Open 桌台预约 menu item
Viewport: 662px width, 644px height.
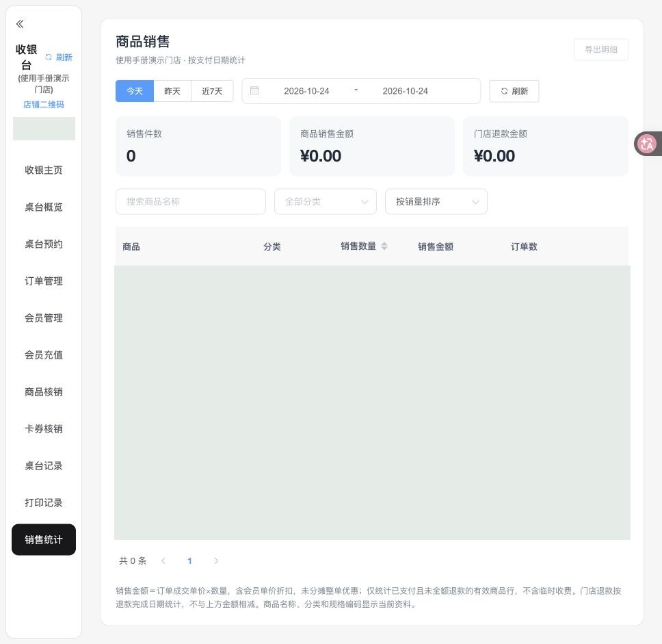point(44,244)
